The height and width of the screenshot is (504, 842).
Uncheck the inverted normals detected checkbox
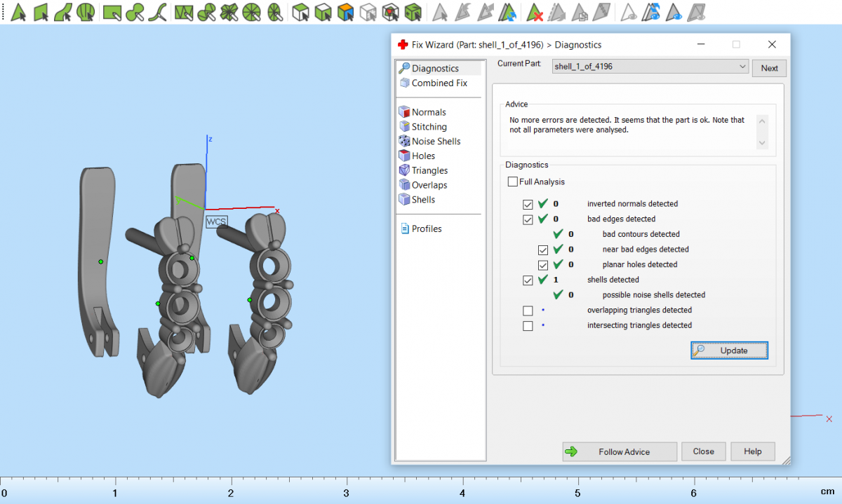pos(528,204)
